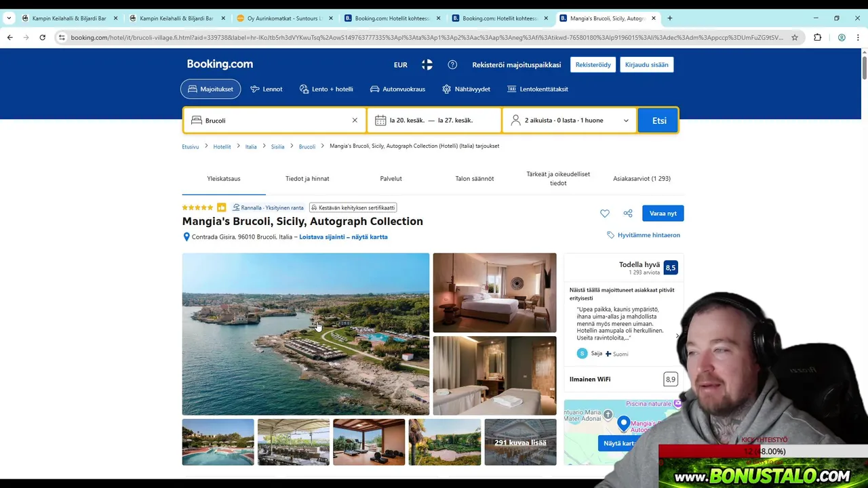Click Rekisteröi majoituspaikkasi link
Viewport: 868px width, 488px height.
[517, 65]
